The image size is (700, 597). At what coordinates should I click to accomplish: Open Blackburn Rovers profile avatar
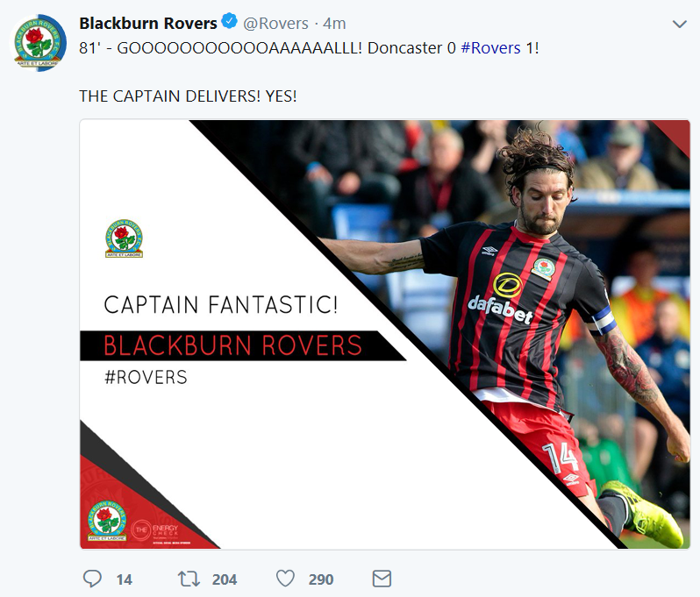(38, 42)
